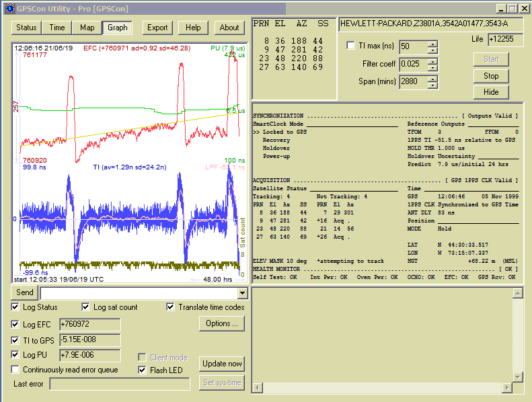
Task: Open the Help window
Action: point(193,28)
